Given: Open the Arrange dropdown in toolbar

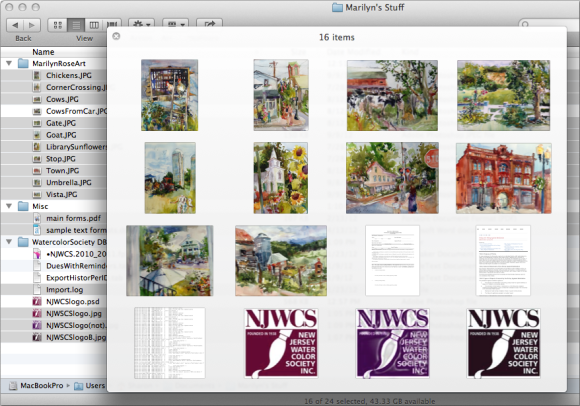Looking at the screenshot, I should pyautogui.click(x=176, y=24).
